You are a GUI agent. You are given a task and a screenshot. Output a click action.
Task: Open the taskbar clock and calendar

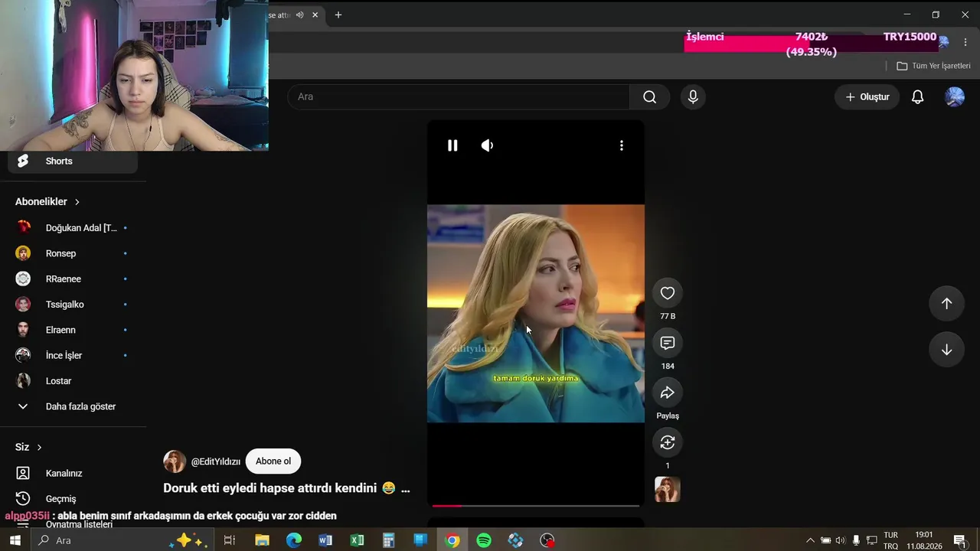924,540
